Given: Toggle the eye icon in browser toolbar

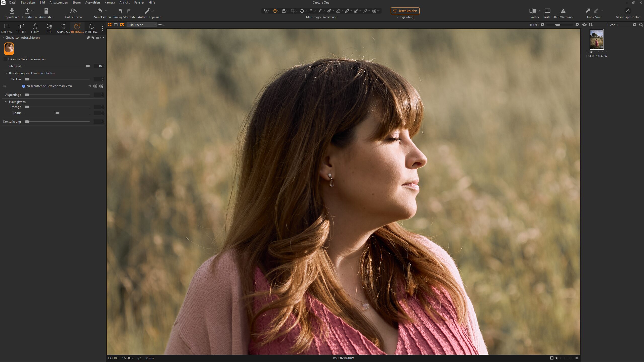Looking at the screenshot, I should (584, 25).
